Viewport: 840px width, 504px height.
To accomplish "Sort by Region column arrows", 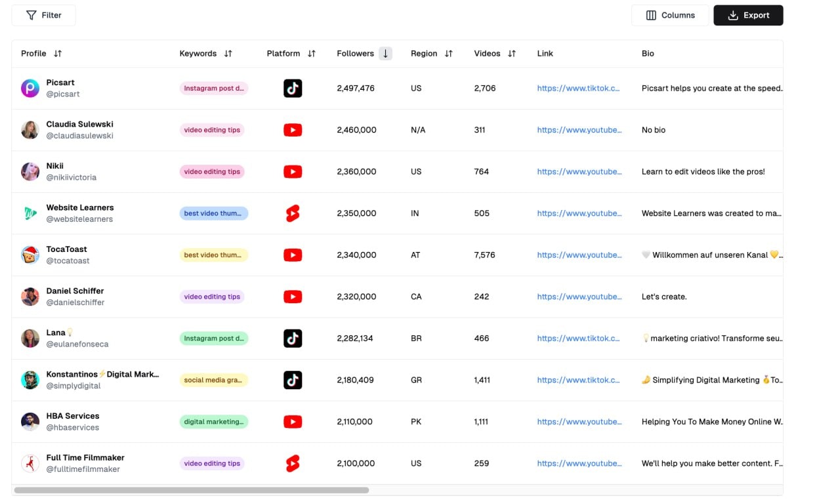I will 449,54.
